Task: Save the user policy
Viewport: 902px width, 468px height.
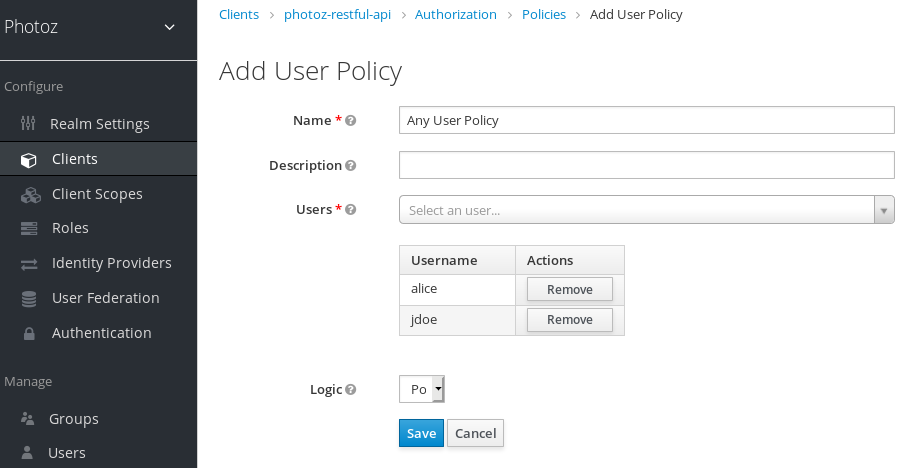Action: point(421,433)
